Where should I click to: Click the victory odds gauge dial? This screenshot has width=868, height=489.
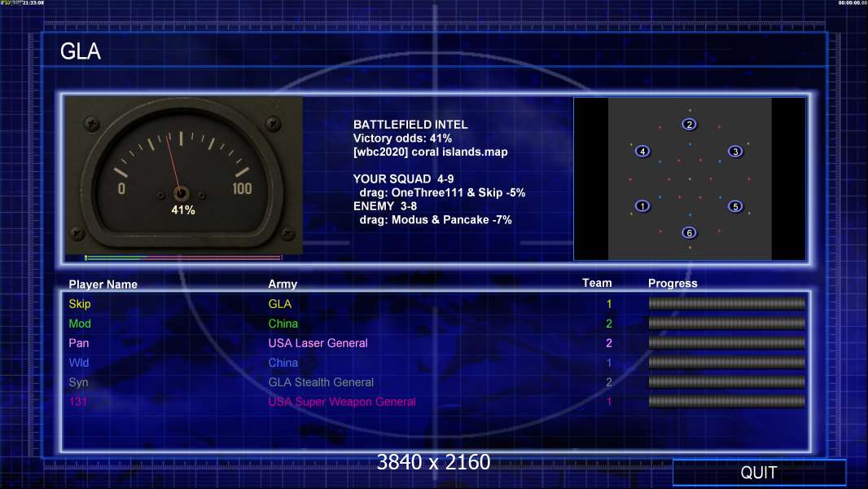click(184, 175)
